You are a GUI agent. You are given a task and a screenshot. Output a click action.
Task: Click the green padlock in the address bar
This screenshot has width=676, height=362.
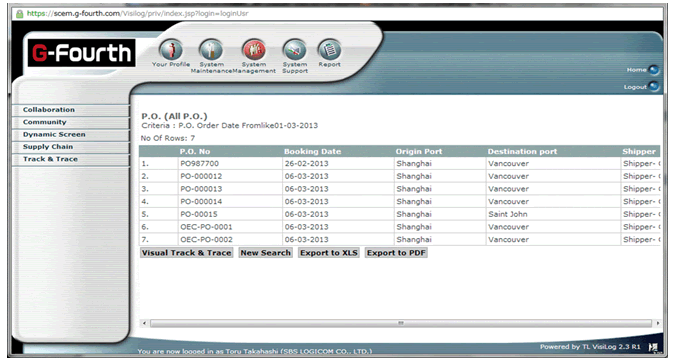coord(19,14)
